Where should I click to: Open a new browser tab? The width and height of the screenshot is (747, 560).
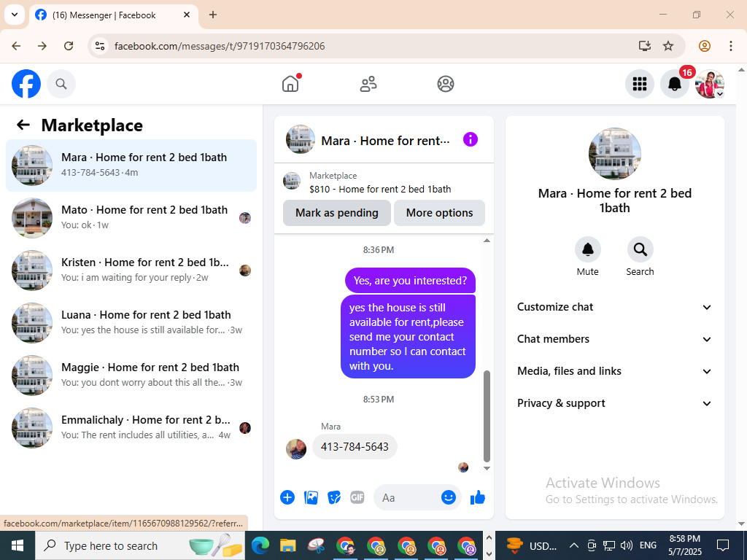[213, 15]
